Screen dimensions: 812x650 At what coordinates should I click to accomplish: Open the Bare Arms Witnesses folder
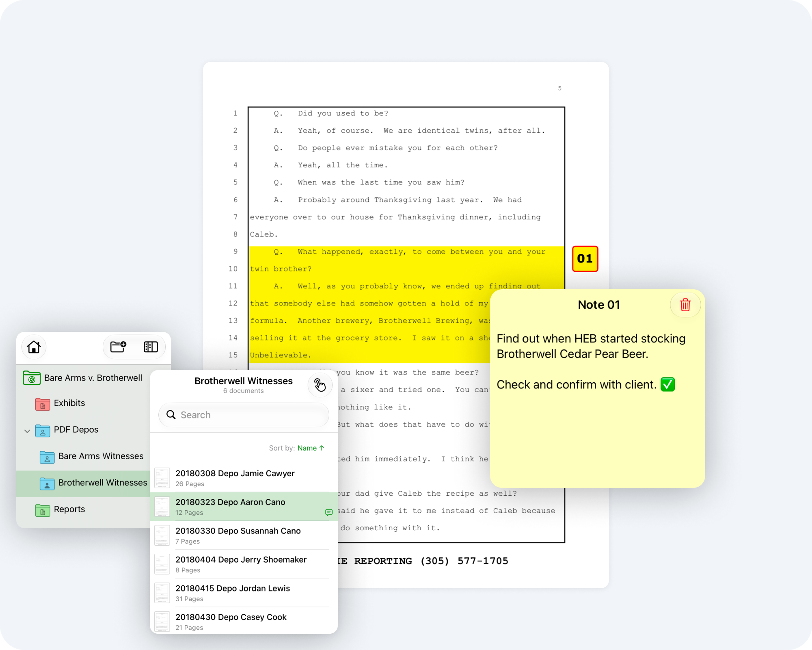click(x=83, y=456)
